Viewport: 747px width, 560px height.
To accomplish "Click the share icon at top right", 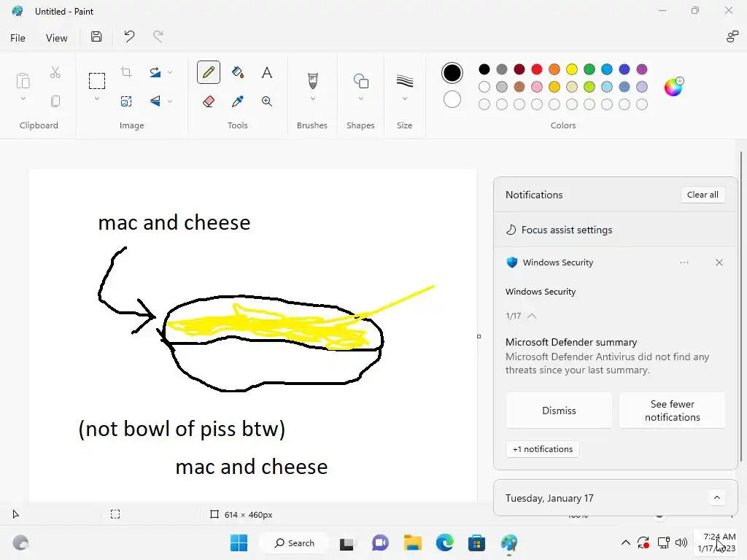I will pos(732,36).
